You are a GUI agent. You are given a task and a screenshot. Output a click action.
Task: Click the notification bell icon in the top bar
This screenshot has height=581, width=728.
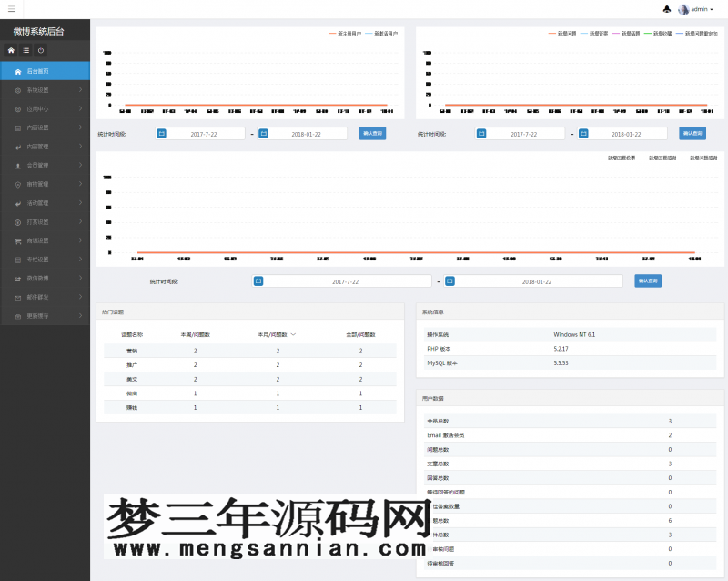point(666,9)
